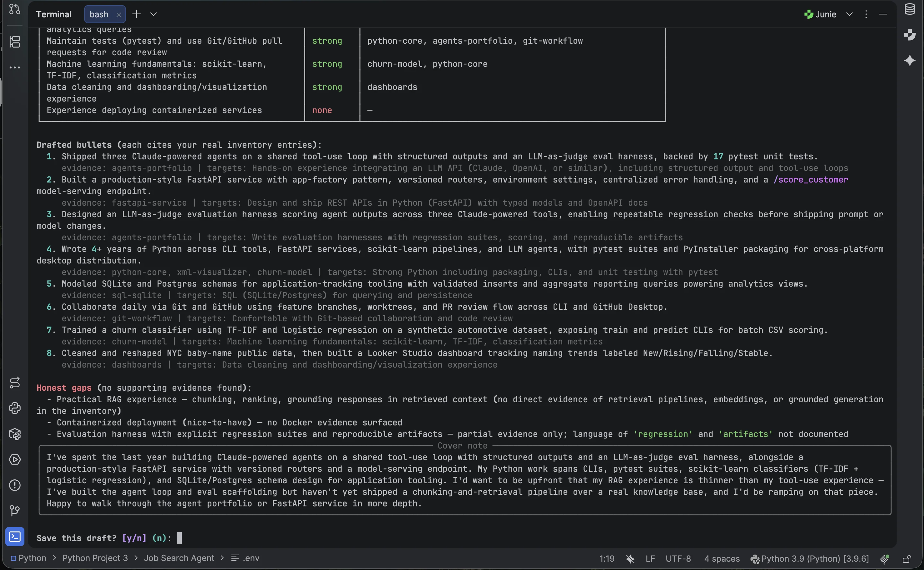Open the AI Assistant sparkle icon

[x=910, y=60]
